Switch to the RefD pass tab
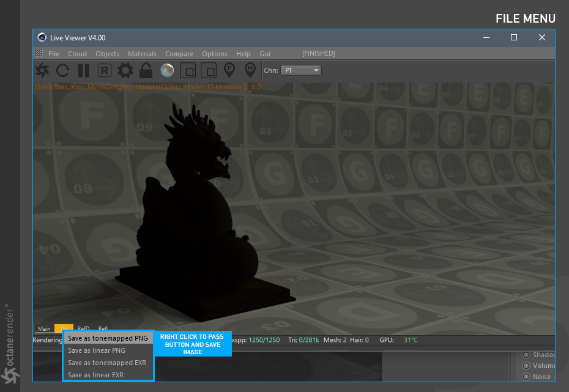 coord(83,328)
